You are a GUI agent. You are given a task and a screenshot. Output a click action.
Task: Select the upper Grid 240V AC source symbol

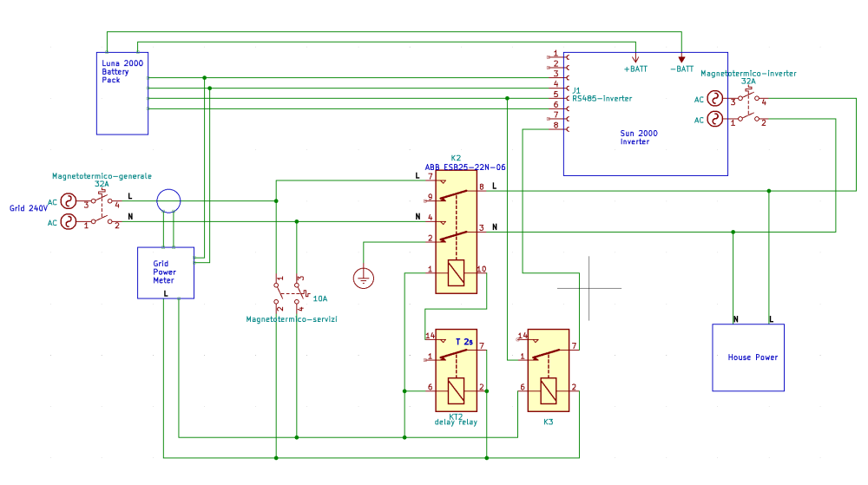(x=65, y=201)
